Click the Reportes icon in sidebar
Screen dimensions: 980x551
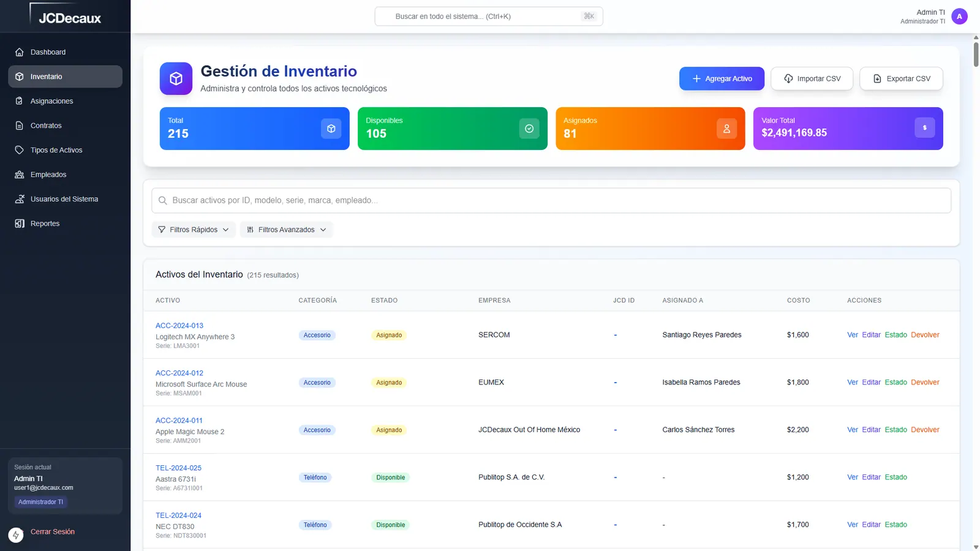[19, 223]
